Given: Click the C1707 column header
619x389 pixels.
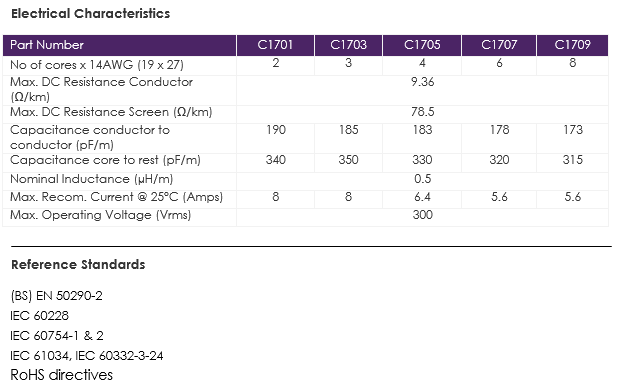Looking at the screenshot, I should 499,45.
